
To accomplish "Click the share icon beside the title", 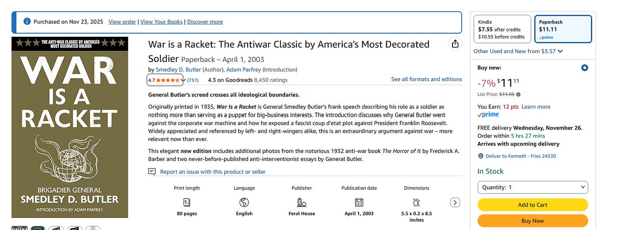I will point(455,44).
